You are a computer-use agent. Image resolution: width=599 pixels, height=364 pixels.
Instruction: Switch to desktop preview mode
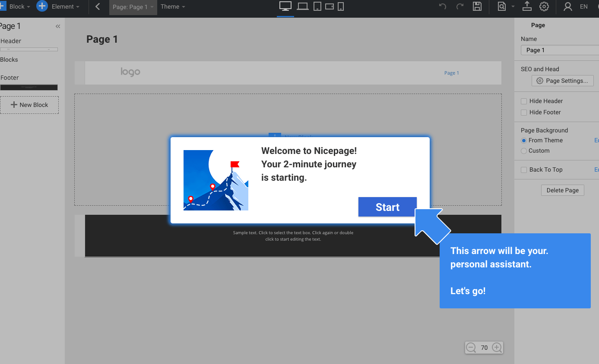[285, 6]
